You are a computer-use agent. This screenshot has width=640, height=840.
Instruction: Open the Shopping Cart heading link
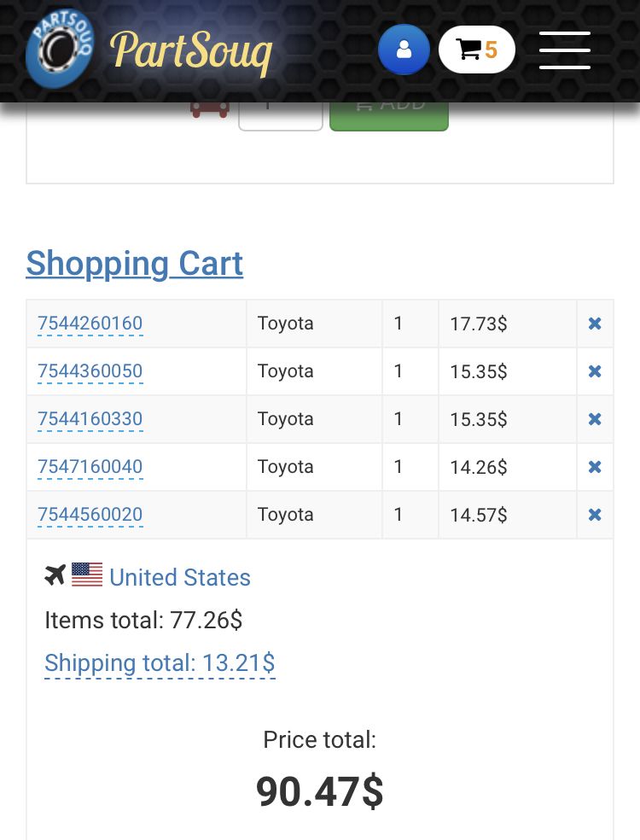tap(135, 264)
